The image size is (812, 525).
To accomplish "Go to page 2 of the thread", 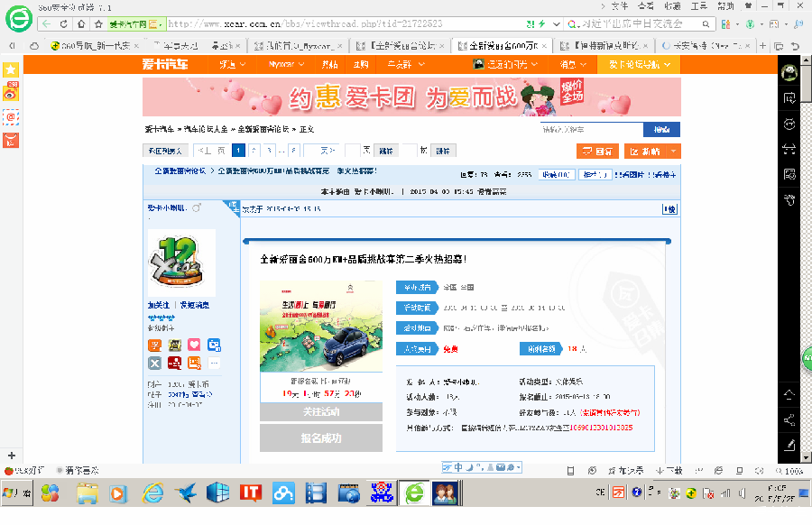I will pyautogui.click(x=254, y=151).
